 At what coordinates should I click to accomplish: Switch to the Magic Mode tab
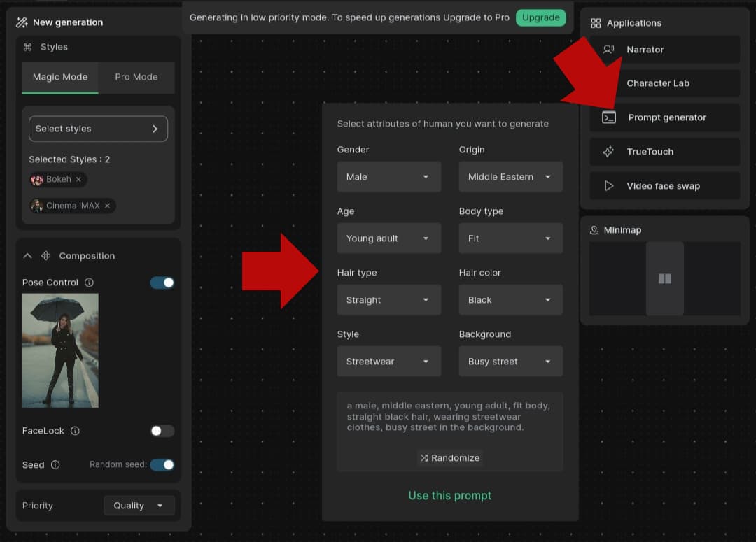coord(60,77)
